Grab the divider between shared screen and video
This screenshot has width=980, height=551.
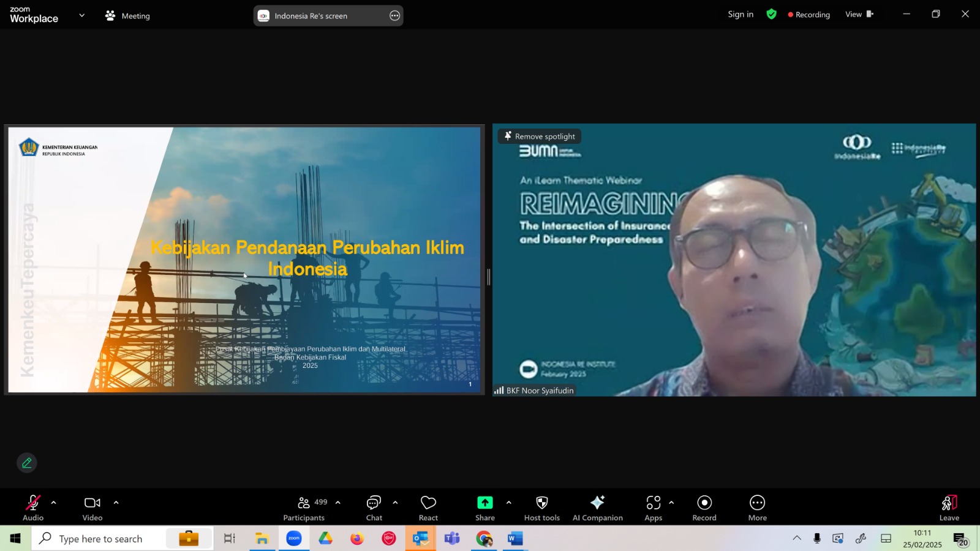coord(488,277)
